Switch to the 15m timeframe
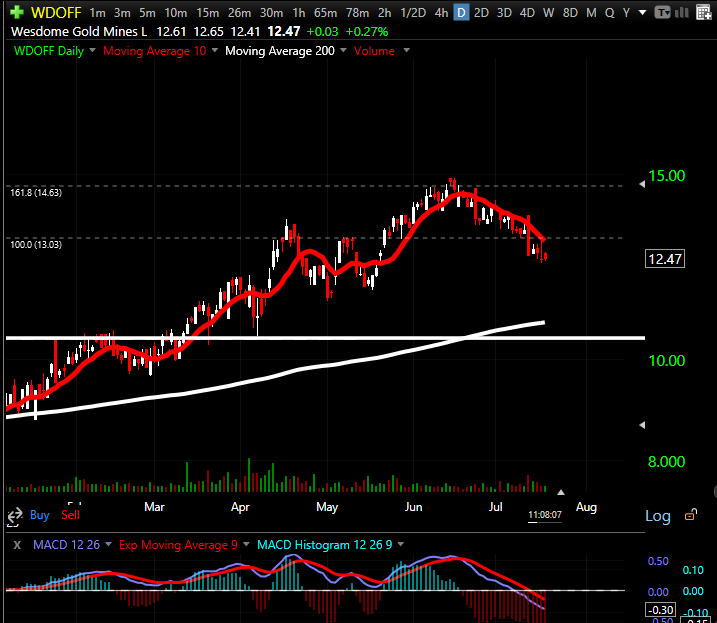 [208, 13]
